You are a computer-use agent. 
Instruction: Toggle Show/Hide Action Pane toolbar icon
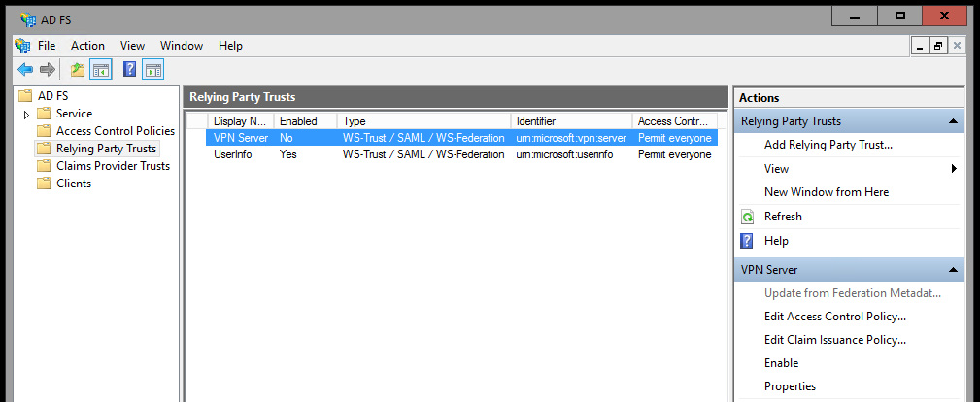click(x=152, y=69)
